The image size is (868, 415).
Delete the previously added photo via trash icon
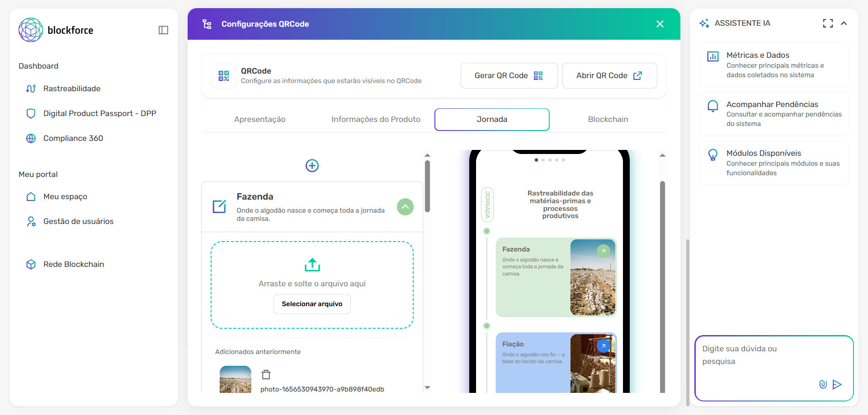pyautogui.click(x=266, y=374)
